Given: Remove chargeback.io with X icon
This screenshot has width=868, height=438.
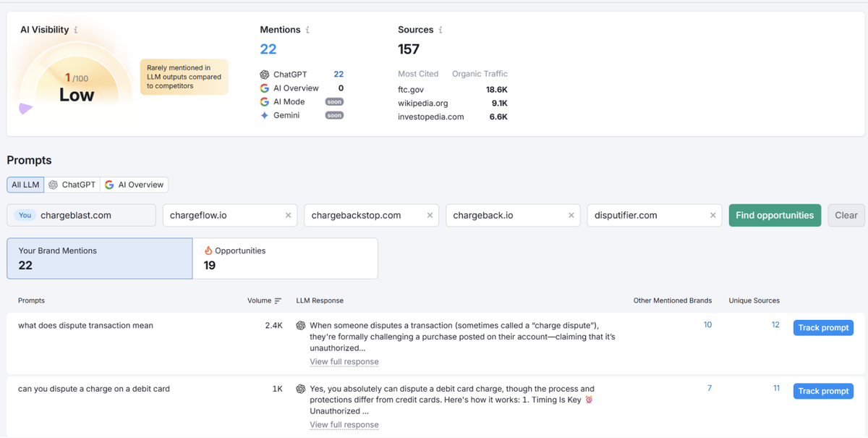Looking at the screenshot, I should [x=571, y=216].
